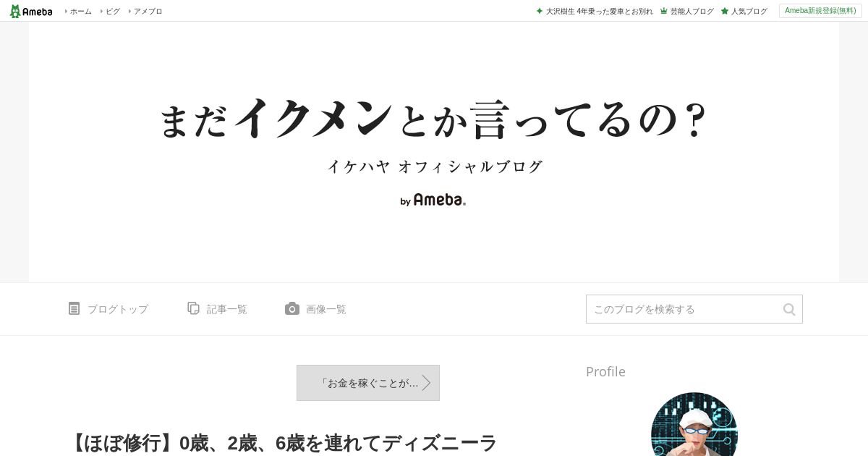
Task: Open the 大沢樹生 4年乗った愛車 news link
Action: point(599,11)
